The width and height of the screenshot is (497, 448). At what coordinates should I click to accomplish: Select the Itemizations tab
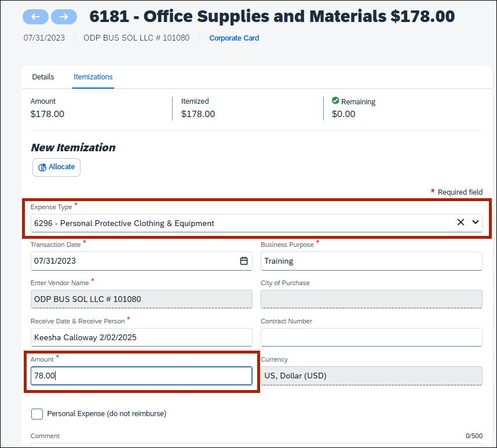93,77
